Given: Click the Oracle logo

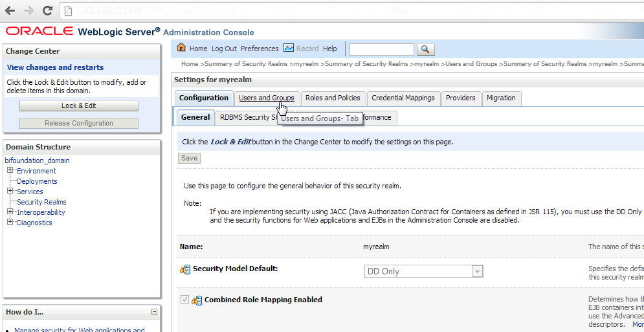Looking at the screenshot, I should click(40, 31).
